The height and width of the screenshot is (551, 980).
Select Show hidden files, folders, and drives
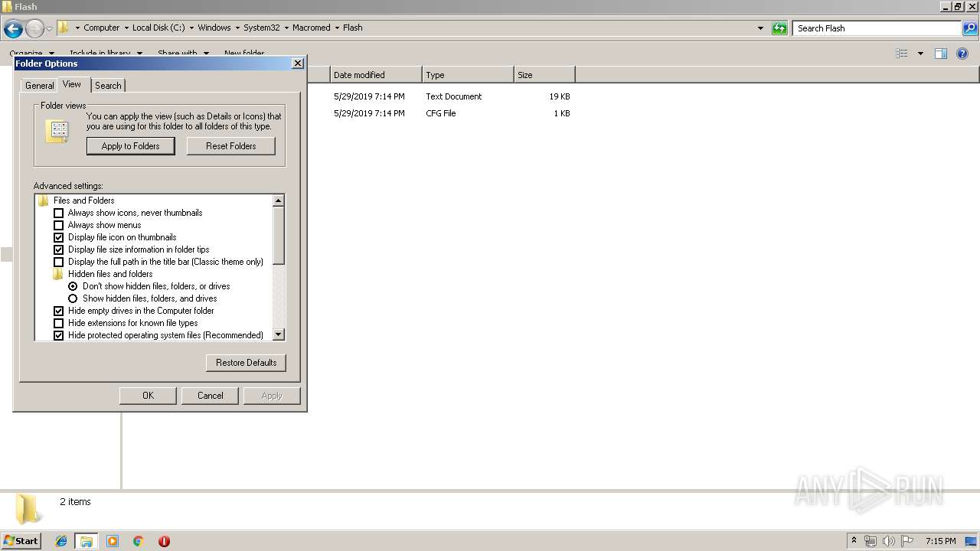pos(73,298)
